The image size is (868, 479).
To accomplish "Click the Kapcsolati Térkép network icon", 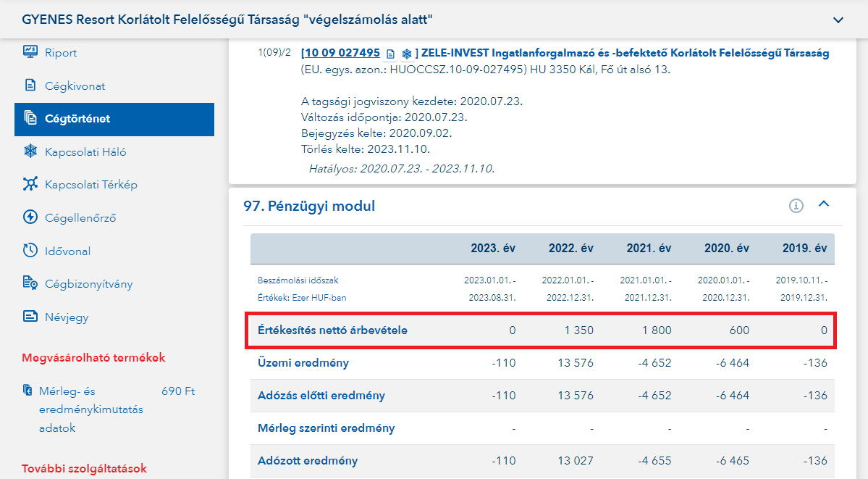I will click(x=30, y=185).
